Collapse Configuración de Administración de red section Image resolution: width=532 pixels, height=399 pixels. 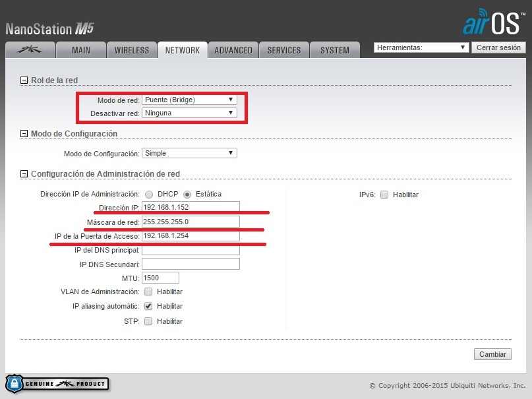(x=24, y=173)
